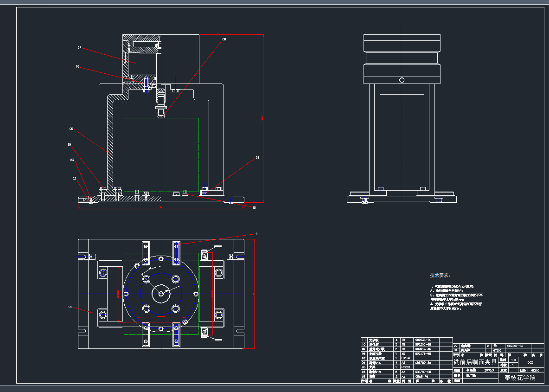
Task: Select part callout label 03
Action: click(72, 160)
